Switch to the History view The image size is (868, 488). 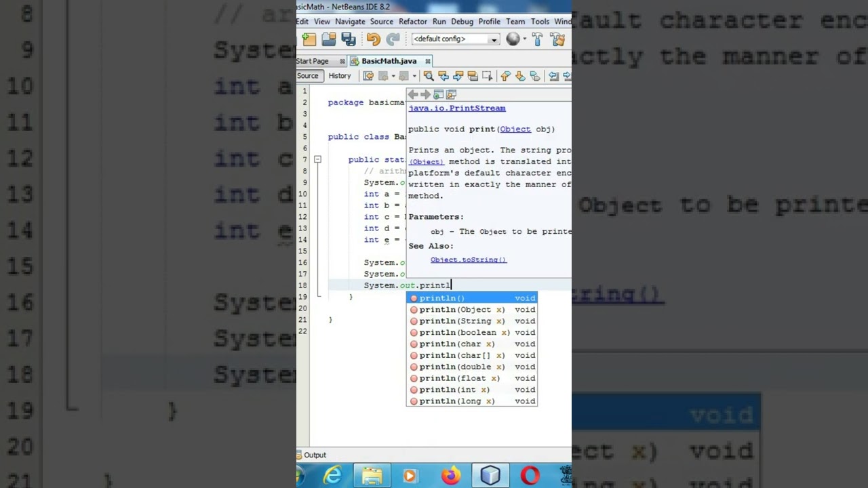tap(340, 76)
